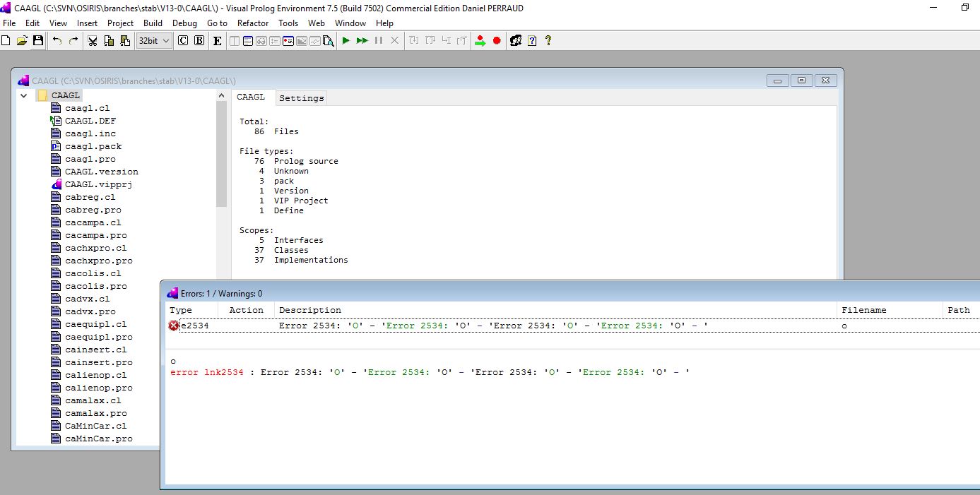Select caagl.cl in the project tree
The width and height of the screenshot is (980, 495).
pos(87,108)
